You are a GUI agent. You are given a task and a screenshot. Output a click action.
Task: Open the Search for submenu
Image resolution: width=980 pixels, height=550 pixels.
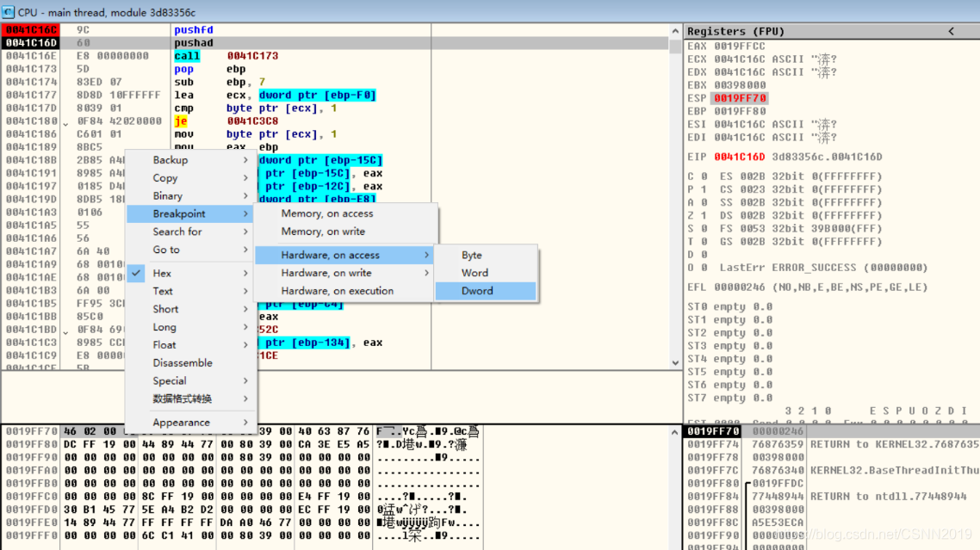coord(191,232)
